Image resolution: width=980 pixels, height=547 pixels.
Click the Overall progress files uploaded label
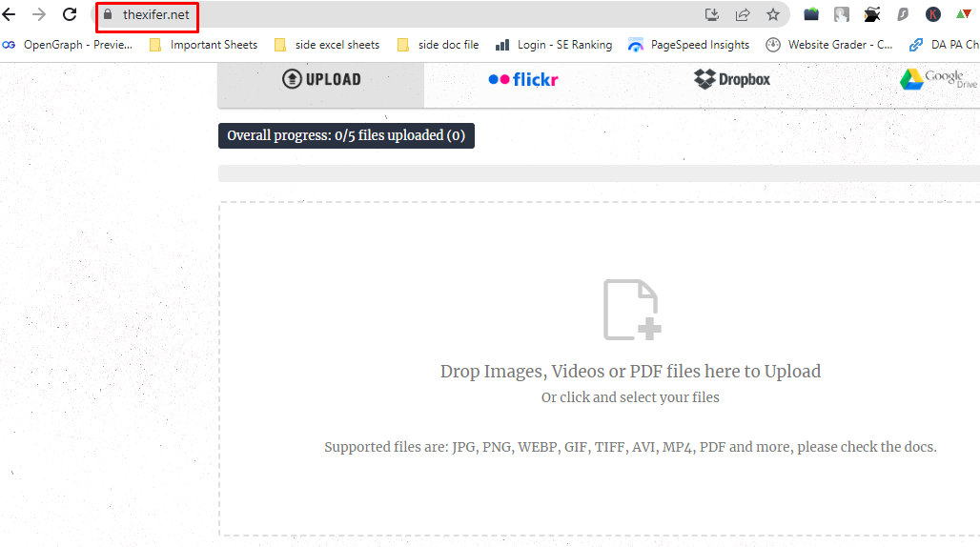point(346,135)
